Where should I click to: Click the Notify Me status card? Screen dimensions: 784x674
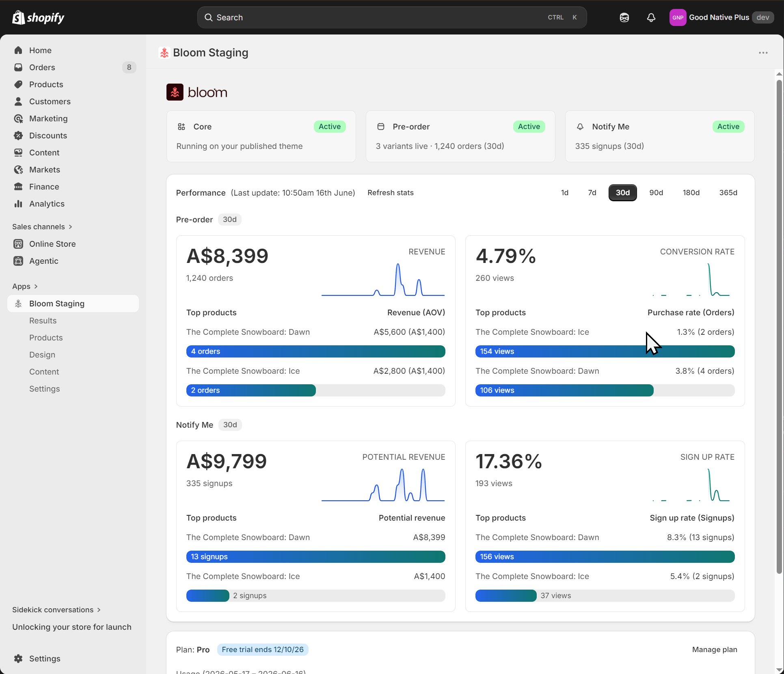tap(660, 136)
